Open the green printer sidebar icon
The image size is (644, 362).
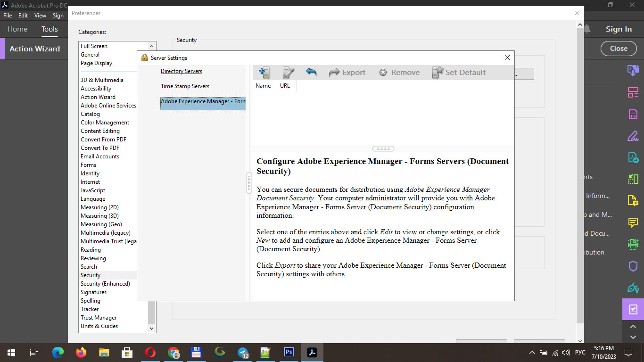point(633,244)
